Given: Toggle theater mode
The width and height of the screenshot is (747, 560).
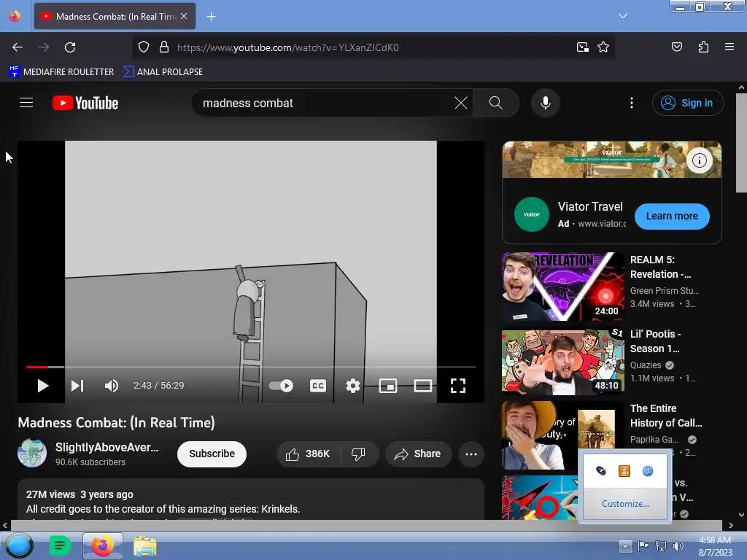Looking at the screenshot, I should click(x=422, y=386).
